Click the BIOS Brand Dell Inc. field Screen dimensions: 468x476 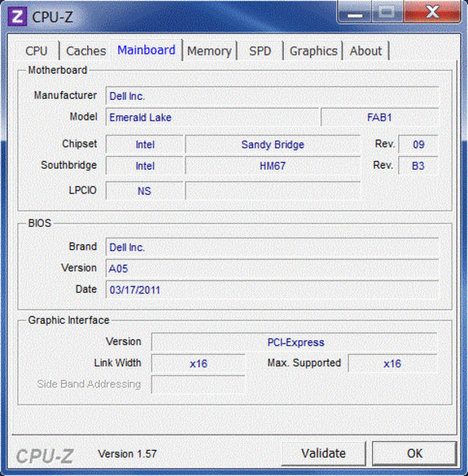(x=272, y=247)
